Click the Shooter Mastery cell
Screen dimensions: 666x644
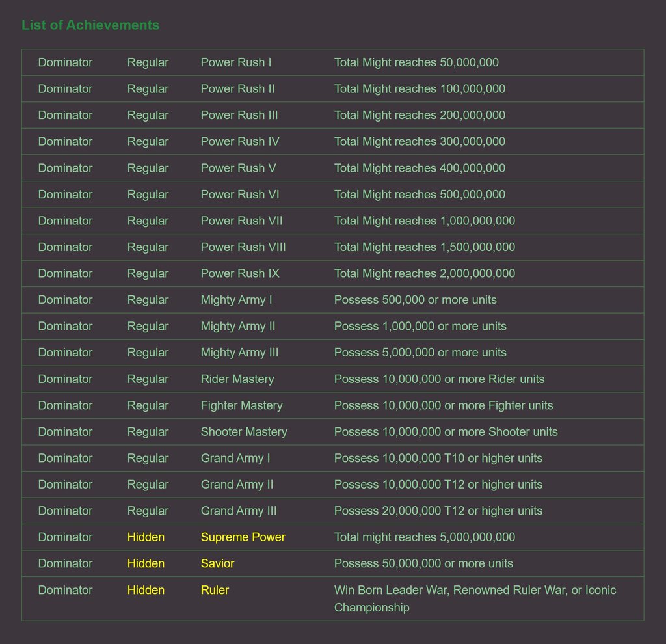click(x=244, y=432)
